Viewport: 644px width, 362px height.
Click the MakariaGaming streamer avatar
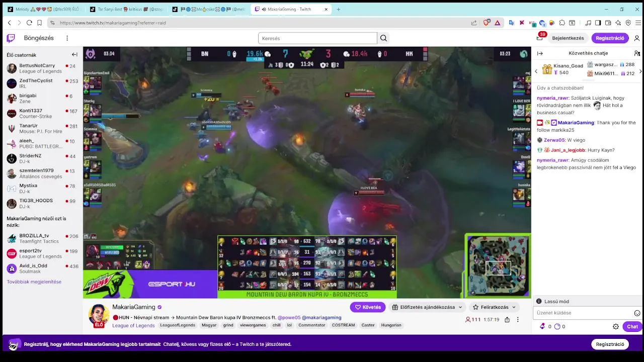click(99, 315)
